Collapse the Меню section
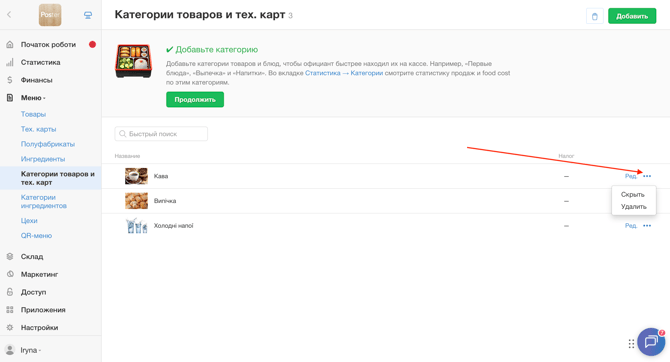This screenshot has height=362, width=670. [x=33, y=98]
